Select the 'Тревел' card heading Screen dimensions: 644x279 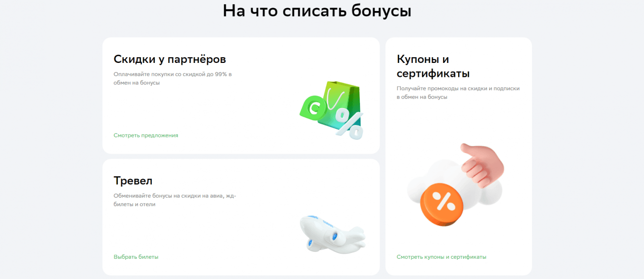(x=133, y=181)
